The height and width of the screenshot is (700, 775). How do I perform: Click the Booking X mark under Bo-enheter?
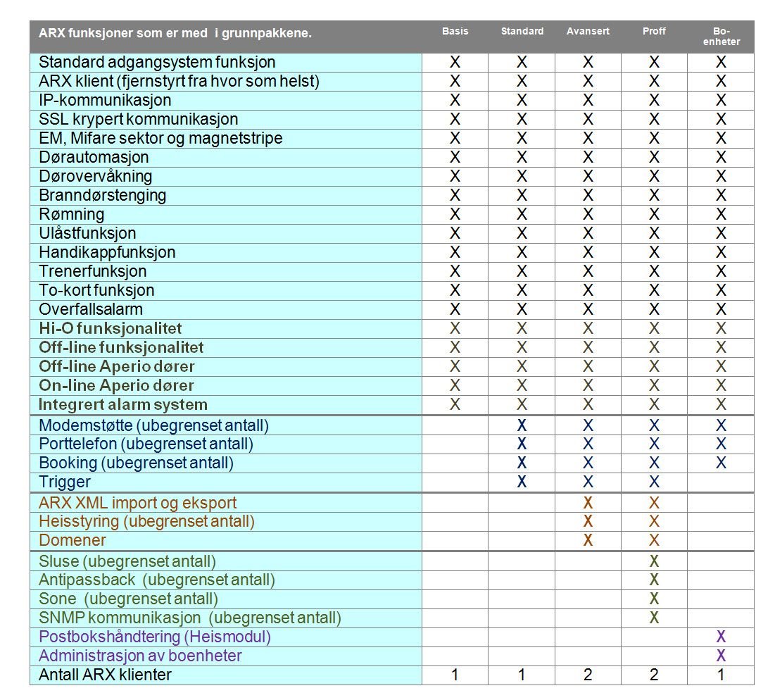point(721,463)
